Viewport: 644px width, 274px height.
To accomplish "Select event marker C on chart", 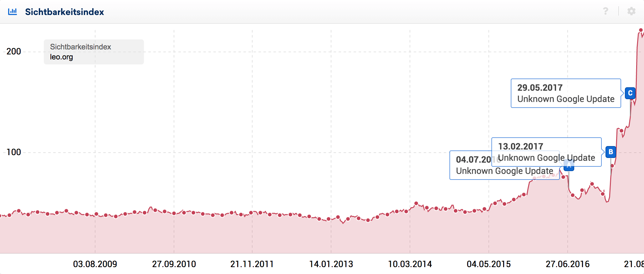I will [630, 93].
